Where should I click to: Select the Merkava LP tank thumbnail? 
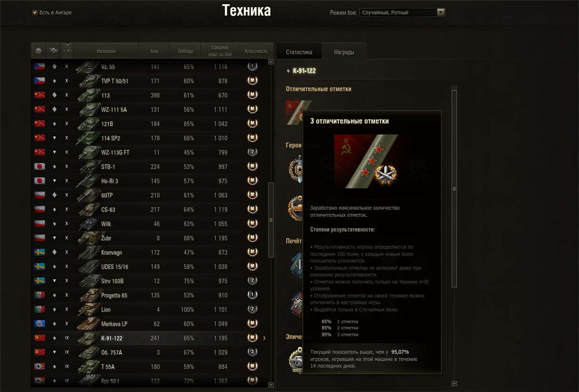[88, 324]
